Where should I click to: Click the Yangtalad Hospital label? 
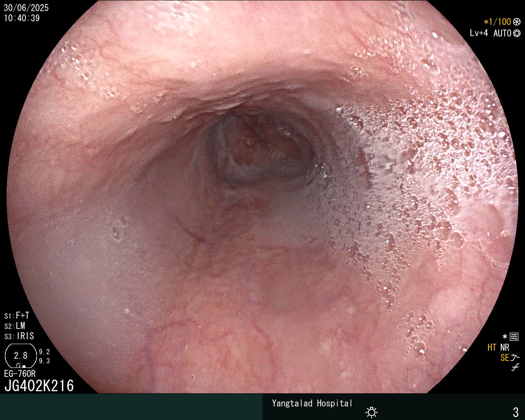pyautogui.click(x=312, y=403)
